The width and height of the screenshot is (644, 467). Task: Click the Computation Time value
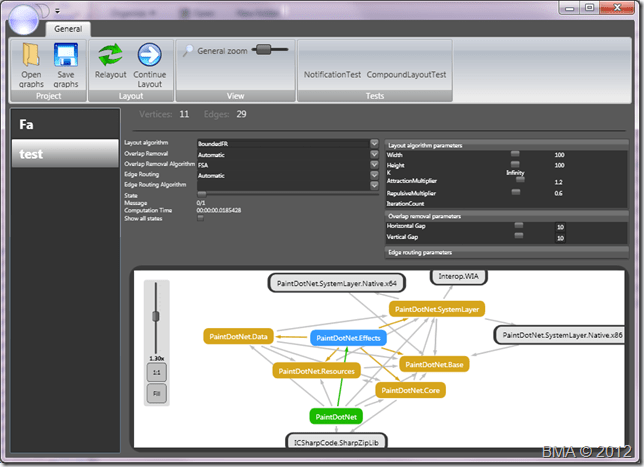(x=218, y=210)
